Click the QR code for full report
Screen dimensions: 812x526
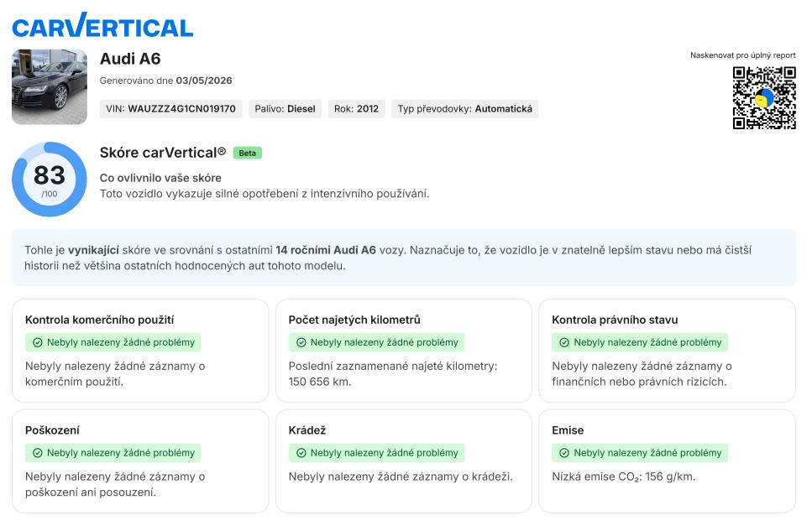pyautogui.click(x=763, y=97)
